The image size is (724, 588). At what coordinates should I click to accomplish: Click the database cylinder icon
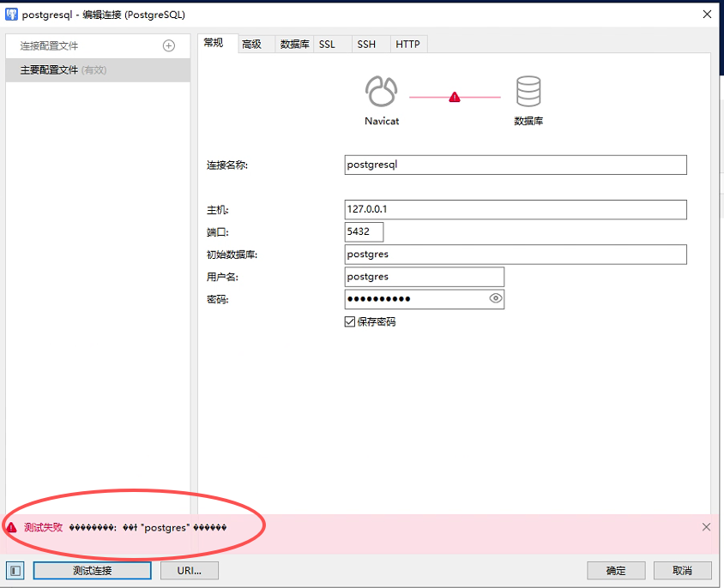pyautogui.click(x=528, y=92)
